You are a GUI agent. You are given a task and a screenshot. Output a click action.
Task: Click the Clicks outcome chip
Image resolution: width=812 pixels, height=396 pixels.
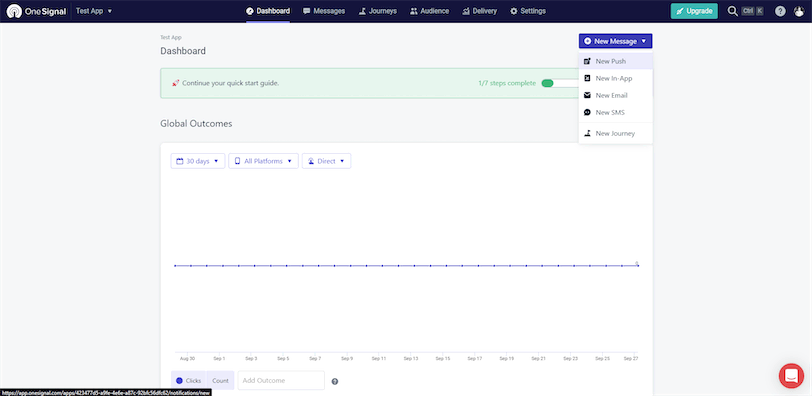click(x=188, y=380)
